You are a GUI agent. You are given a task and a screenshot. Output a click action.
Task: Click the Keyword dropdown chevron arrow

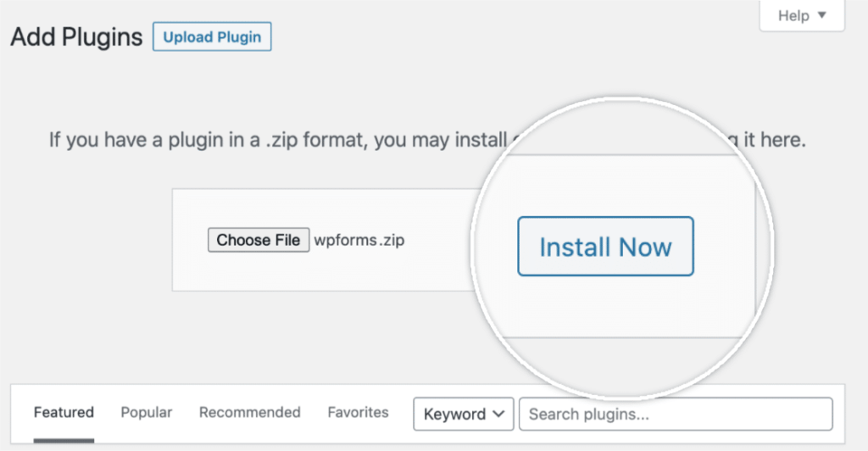[498, 414]
